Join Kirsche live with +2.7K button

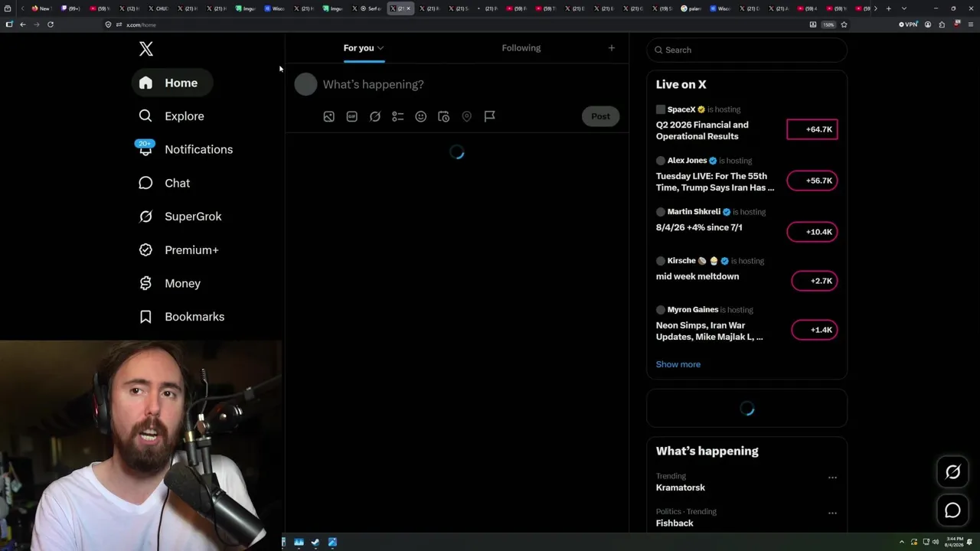[815, 281]
